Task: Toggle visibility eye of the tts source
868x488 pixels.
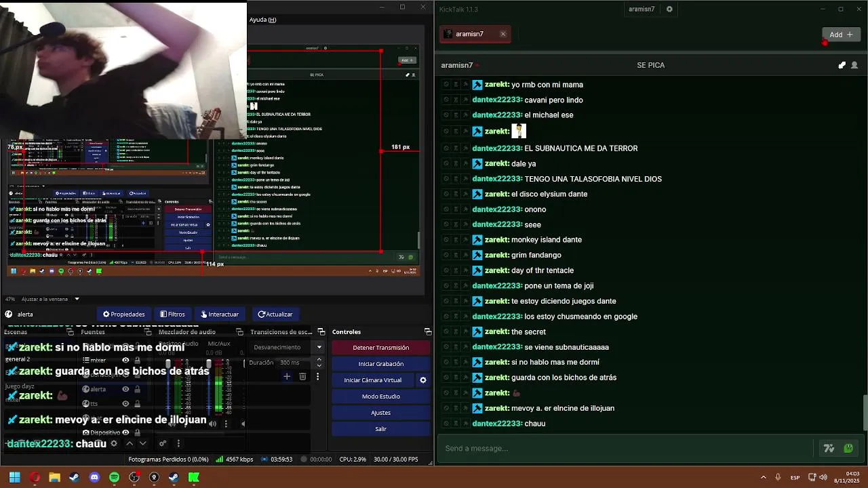Action: 125,403
